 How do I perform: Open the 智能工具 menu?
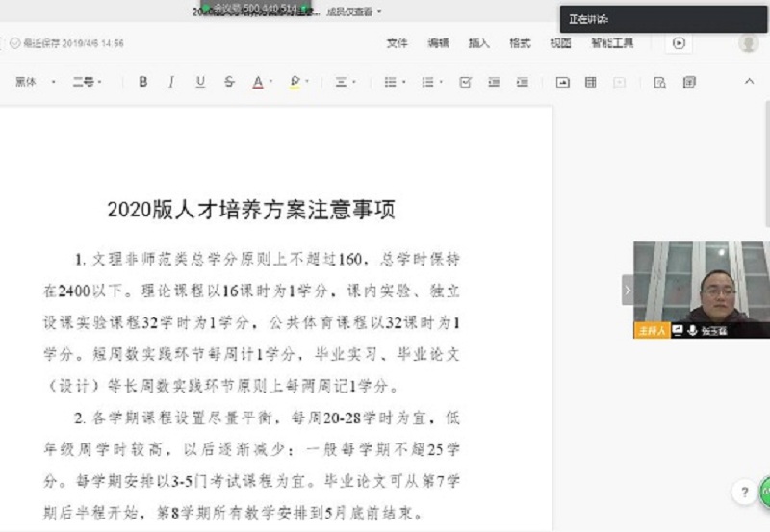(612, 43)
